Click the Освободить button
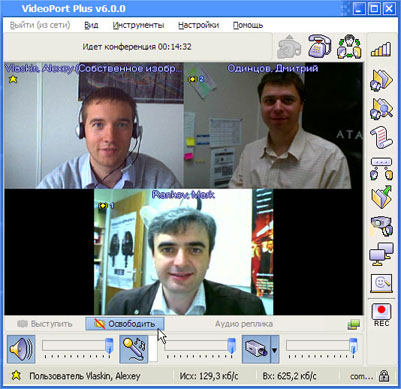401x389 pixels. tap(125, 324)
